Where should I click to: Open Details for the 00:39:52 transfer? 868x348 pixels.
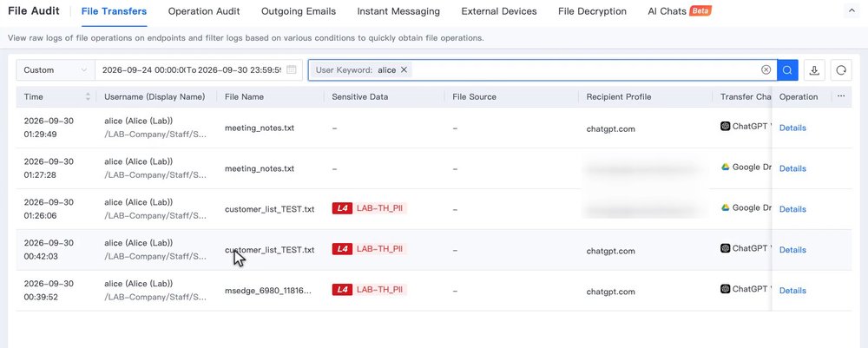792,291
